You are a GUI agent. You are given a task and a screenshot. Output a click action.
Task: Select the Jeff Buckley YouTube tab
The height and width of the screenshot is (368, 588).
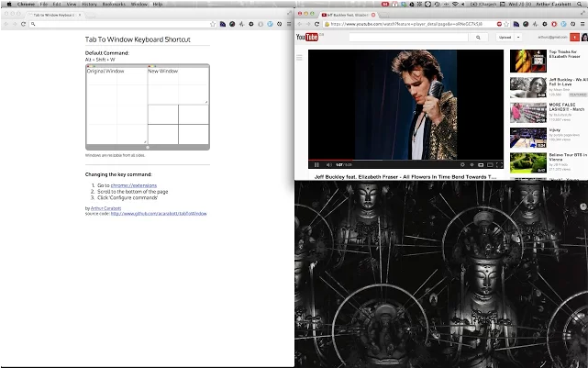(x=348, y=15)
